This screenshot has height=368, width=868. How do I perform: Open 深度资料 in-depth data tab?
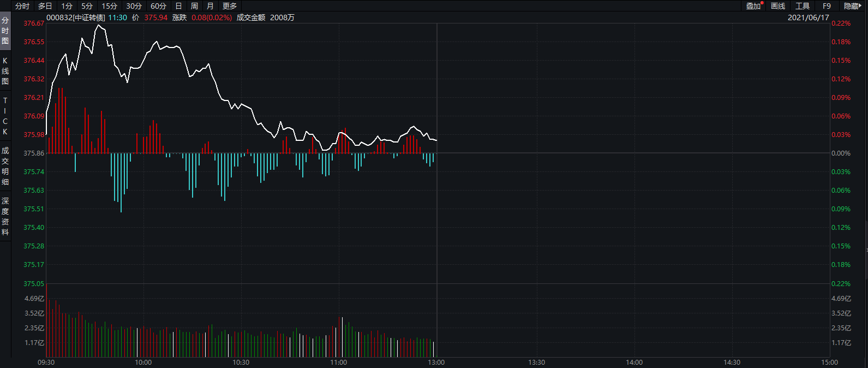(5, 217)
